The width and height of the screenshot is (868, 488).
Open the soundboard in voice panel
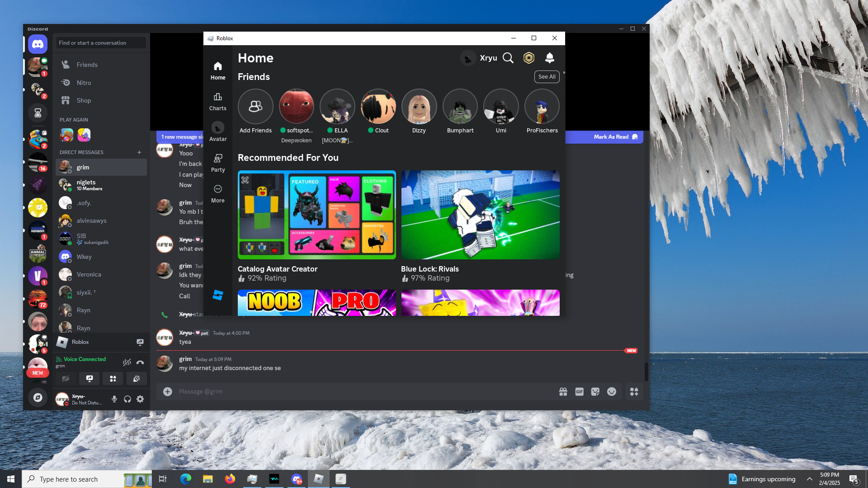click(x=137, y=379)
